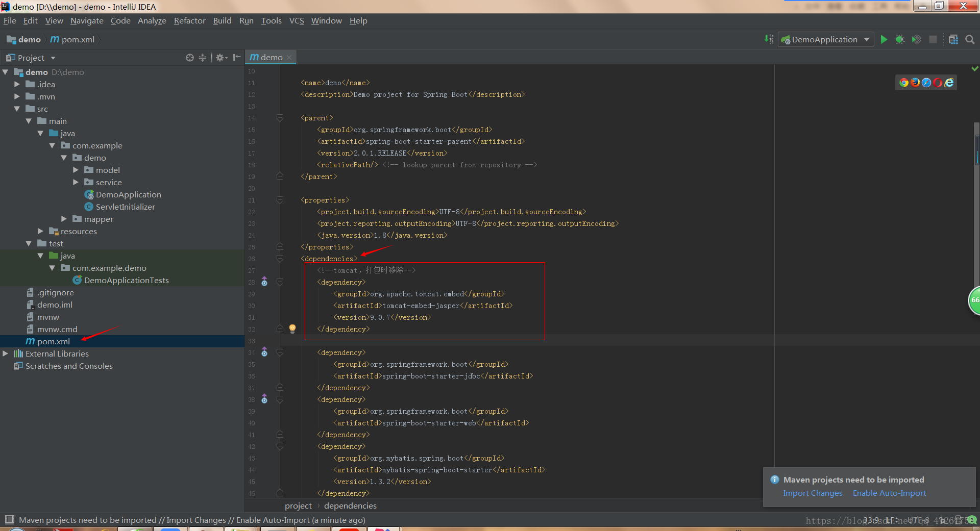Expand the resources folder

(40, 231)
